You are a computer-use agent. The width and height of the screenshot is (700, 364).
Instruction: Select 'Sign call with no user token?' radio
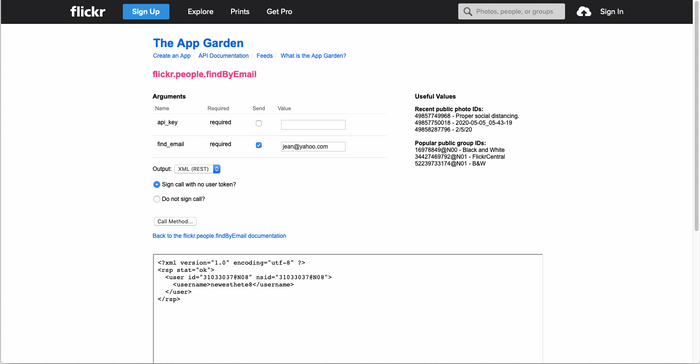click(x=157, y=184)
